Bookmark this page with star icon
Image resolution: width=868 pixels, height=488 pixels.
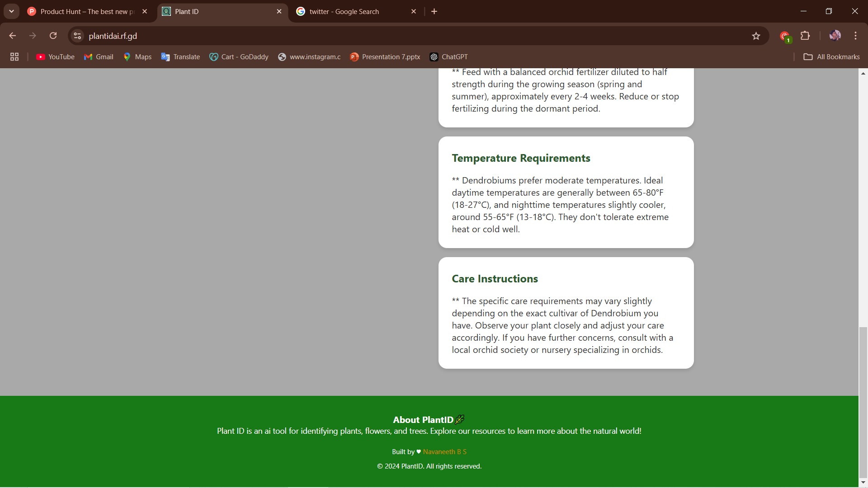756,36
